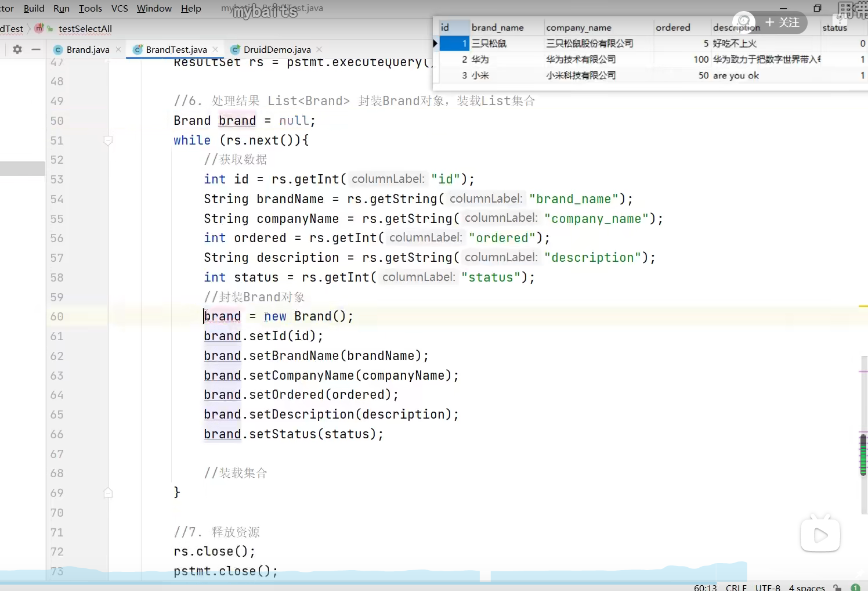Close the DruidDemo.java editor tab
This screenshot has height=591, width=868.
tap(319, 49)
